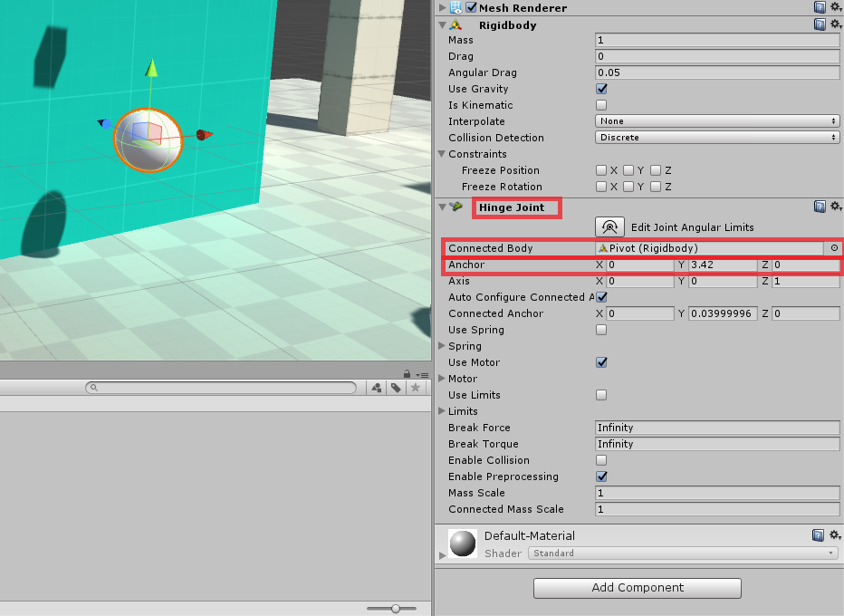Collapse the Hinge Joint component
Screen dimensions: 844x616
442,207
